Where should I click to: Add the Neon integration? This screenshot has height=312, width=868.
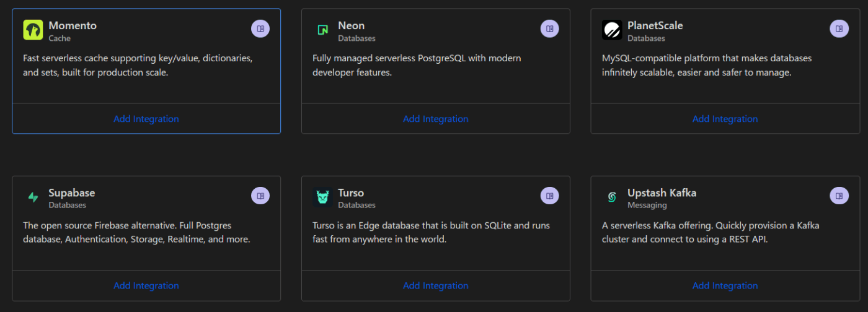coord(436,119)
